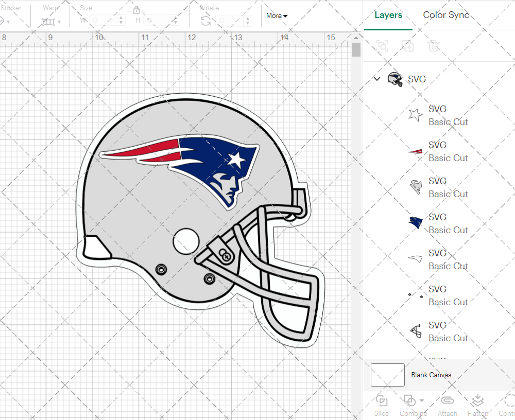515x420 pixels.
Task: Click the Sticker dropdown arrow
Action: coord(8,22)
